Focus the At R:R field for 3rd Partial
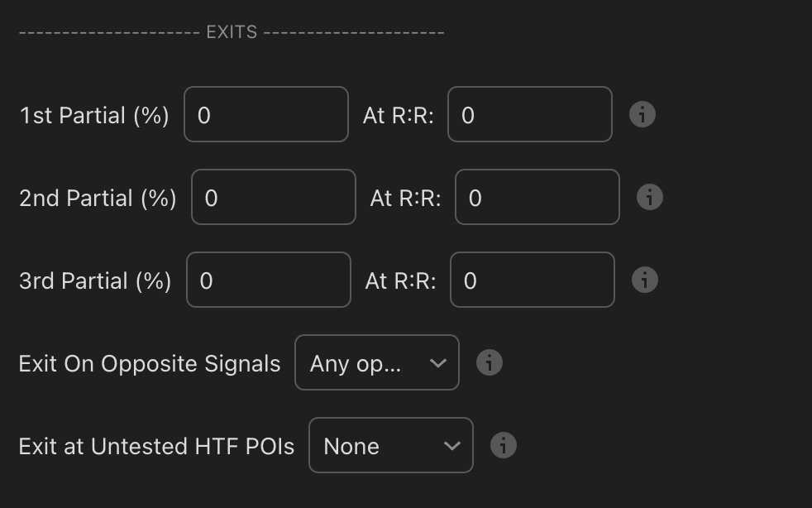 click(532, 280)
